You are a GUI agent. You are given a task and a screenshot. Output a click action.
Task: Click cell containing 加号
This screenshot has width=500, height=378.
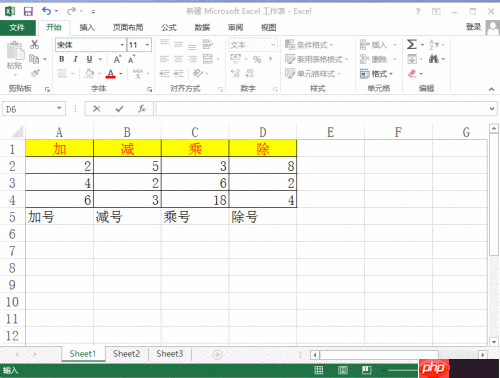click(60, 217)
